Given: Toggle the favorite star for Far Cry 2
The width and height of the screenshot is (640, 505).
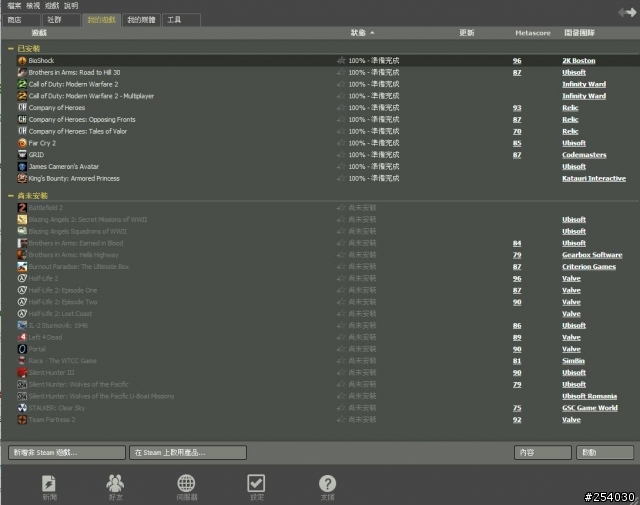Looking at the screenshot, I should click(x=341, y=143).
